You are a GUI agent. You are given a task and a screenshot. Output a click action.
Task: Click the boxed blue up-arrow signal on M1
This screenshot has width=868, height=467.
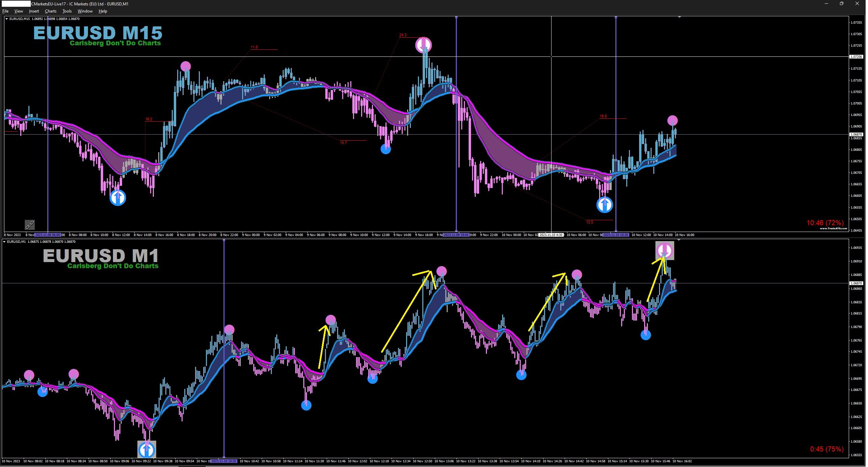(147, 449)
